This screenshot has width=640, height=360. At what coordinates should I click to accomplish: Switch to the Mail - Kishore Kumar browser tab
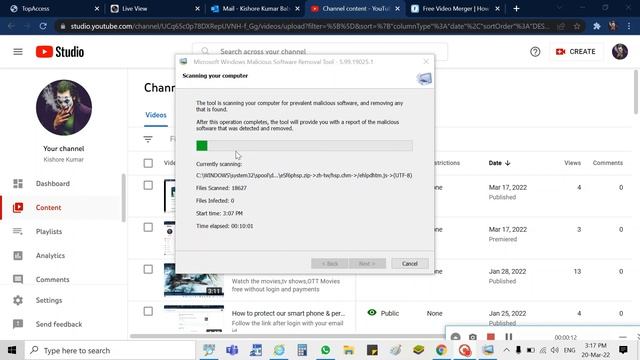coord(255,9)
